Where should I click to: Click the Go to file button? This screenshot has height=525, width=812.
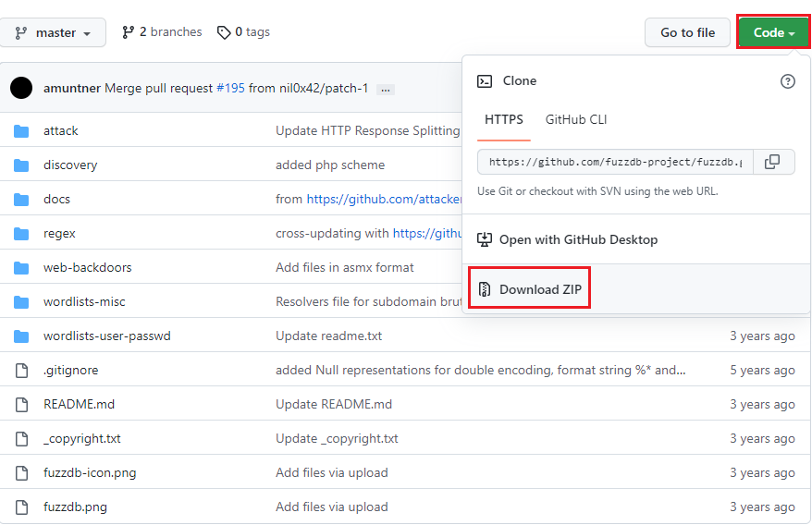click(687, 32)
